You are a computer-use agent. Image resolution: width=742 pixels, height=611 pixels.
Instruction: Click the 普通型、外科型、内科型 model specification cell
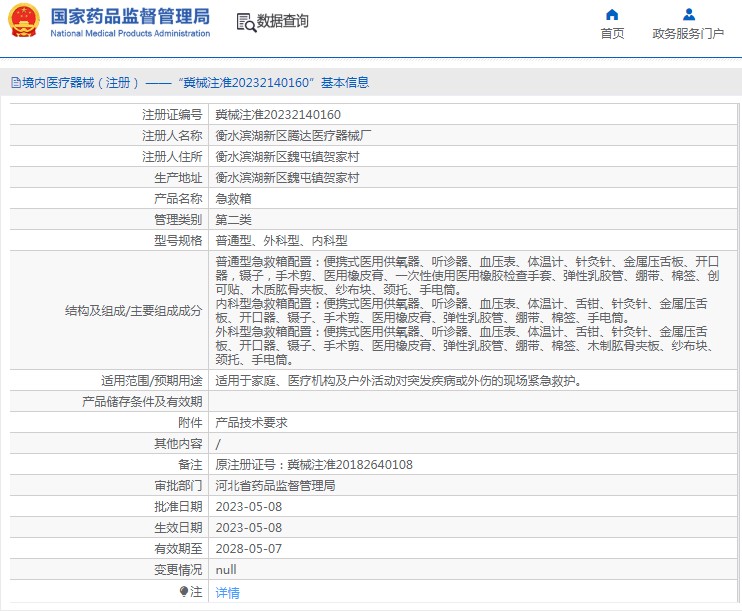tap(281, 241)
